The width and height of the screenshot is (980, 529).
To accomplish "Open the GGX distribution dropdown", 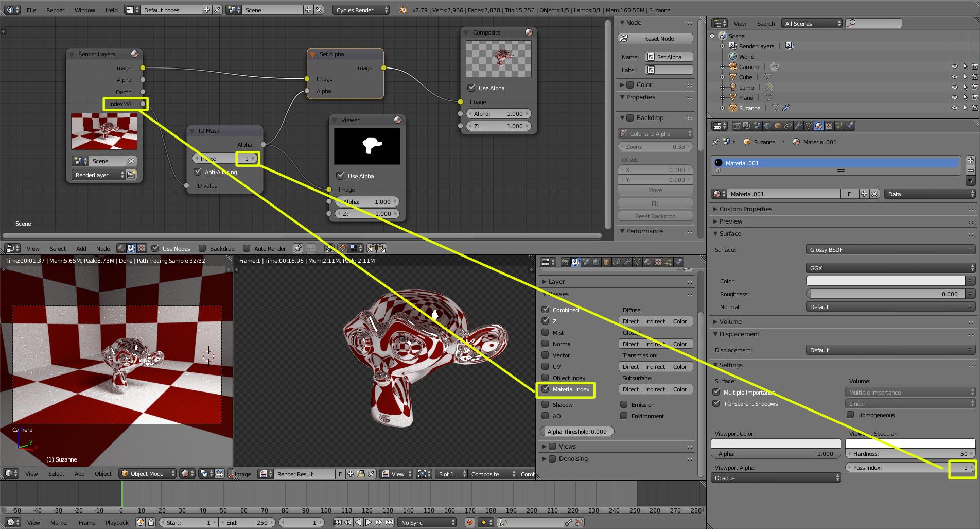I will [x=890, y=268].
